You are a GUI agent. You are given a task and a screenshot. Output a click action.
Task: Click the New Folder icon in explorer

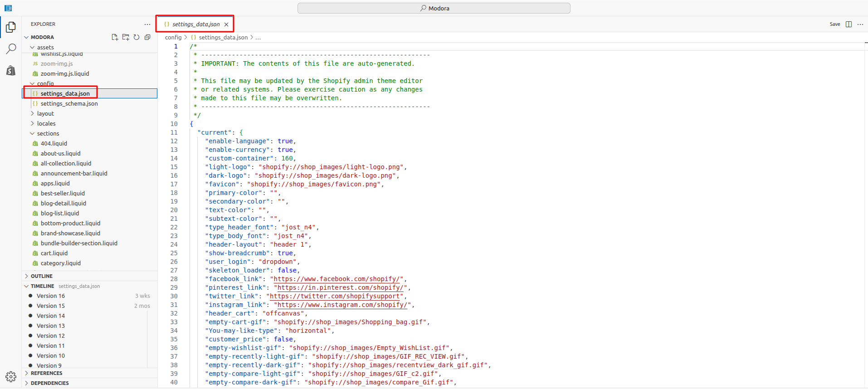point(126,37)
